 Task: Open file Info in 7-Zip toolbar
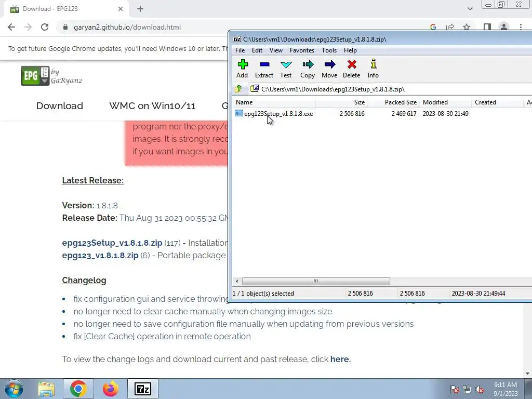tap(373, 69)
